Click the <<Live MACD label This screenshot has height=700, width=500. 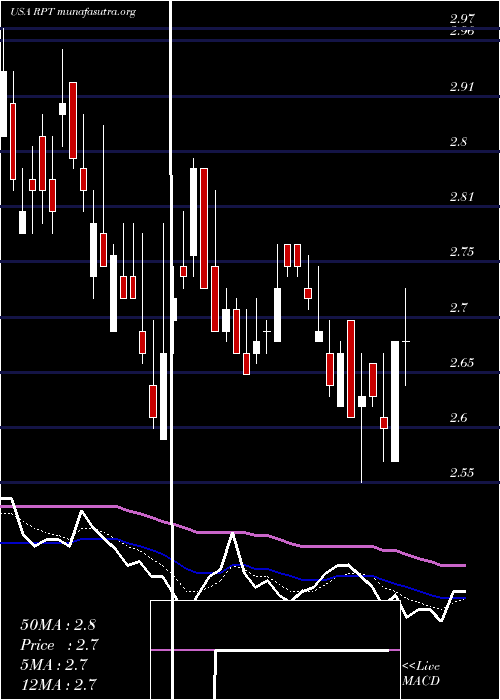[x=421, y=674]
